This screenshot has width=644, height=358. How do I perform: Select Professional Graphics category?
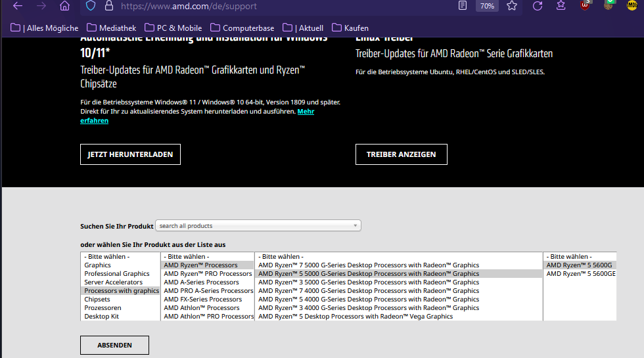(120, 274)
